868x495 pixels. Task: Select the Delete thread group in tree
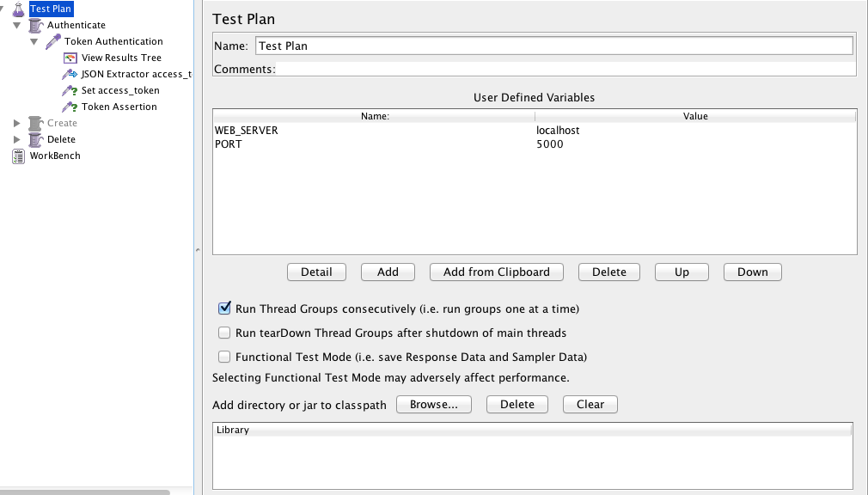(61, 139)
